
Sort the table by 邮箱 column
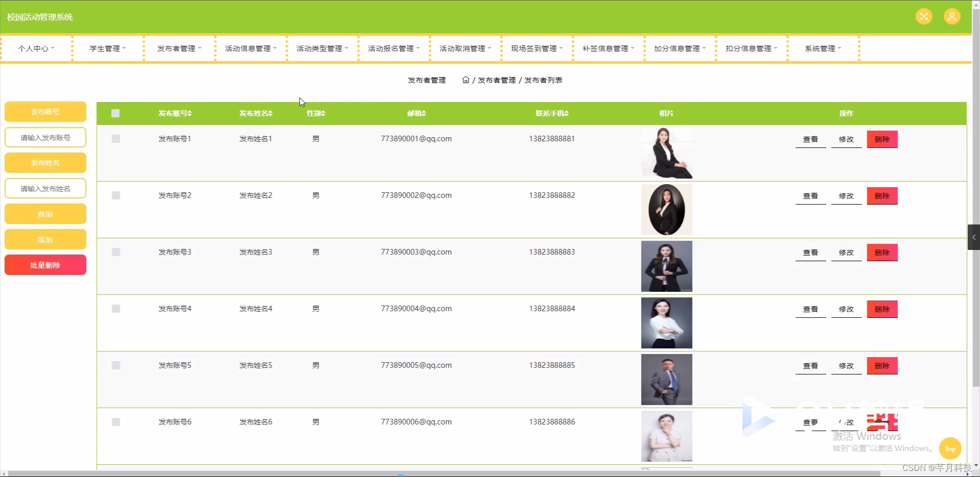click(416, 113)
